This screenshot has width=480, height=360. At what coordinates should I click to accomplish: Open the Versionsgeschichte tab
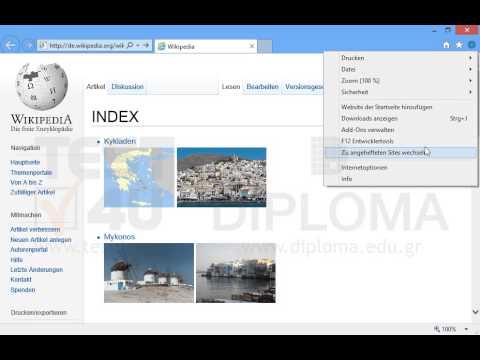(x=304, y=87)
